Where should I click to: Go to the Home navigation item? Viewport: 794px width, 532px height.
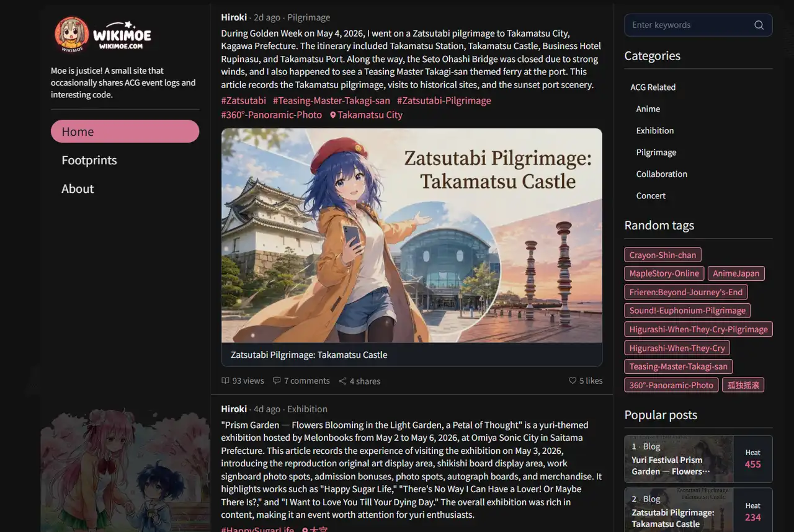(125, 131)
